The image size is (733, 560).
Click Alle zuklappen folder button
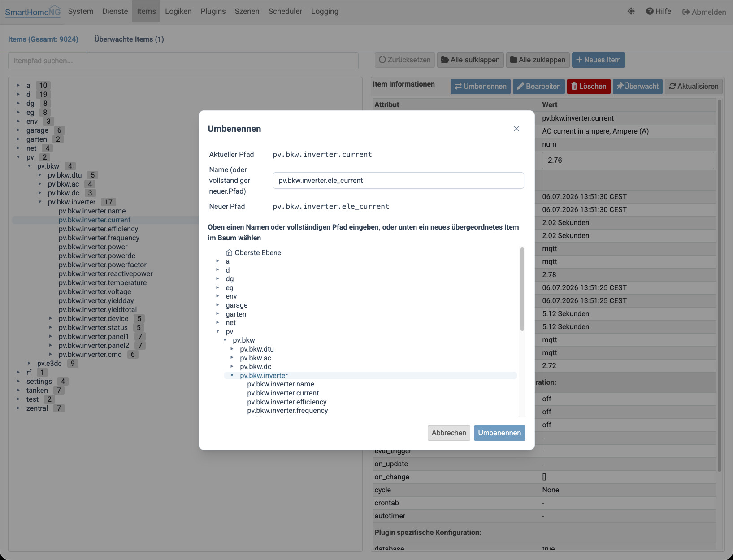(x=538, y=60)
